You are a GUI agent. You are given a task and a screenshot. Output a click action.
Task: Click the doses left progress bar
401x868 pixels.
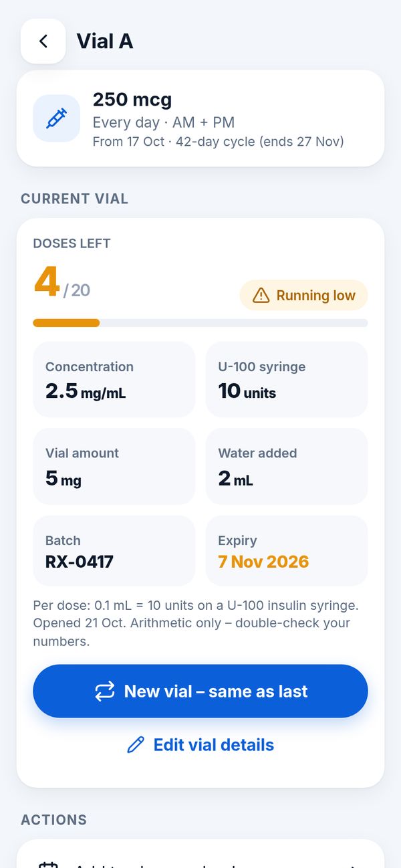tap(200, 323)
